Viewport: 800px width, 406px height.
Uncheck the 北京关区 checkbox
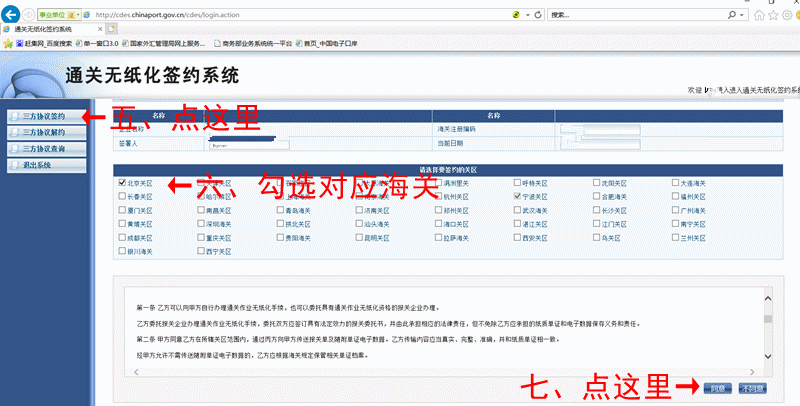pyautogui.click(x=122, y=184)
